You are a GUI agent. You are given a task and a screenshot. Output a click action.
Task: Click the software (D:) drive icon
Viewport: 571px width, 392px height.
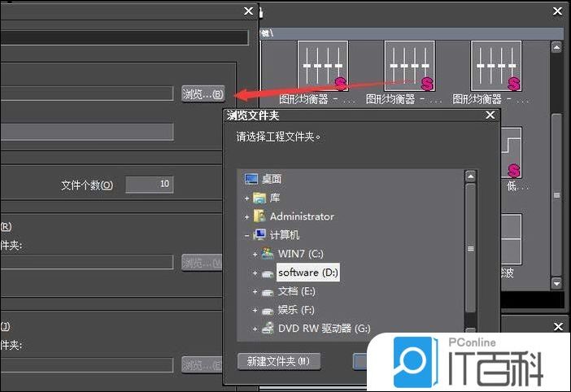268,273
